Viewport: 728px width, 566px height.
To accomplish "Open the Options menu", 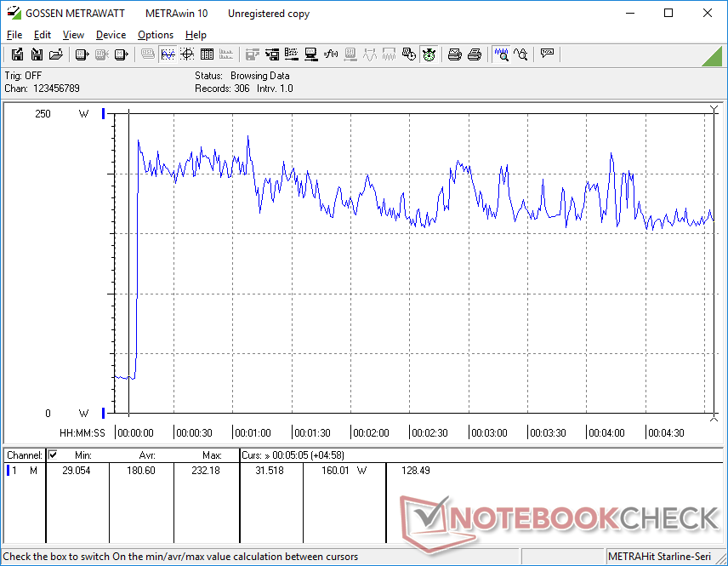I will click(156, 35).
